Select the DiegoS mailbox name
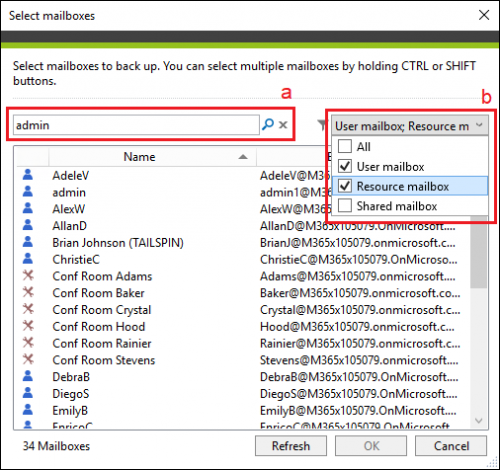500x470 pixels. pos(71,394)
